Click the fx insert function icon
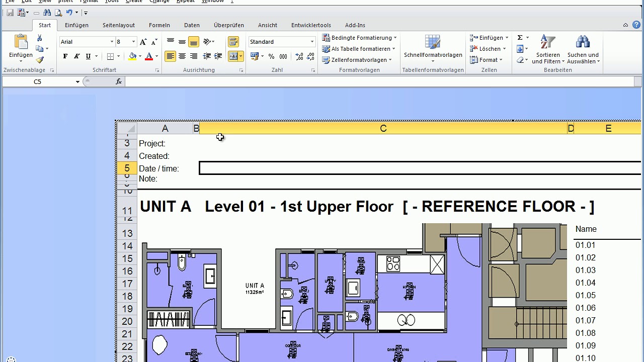The width and height of the screenshot is (644, 362). [119, 81]
